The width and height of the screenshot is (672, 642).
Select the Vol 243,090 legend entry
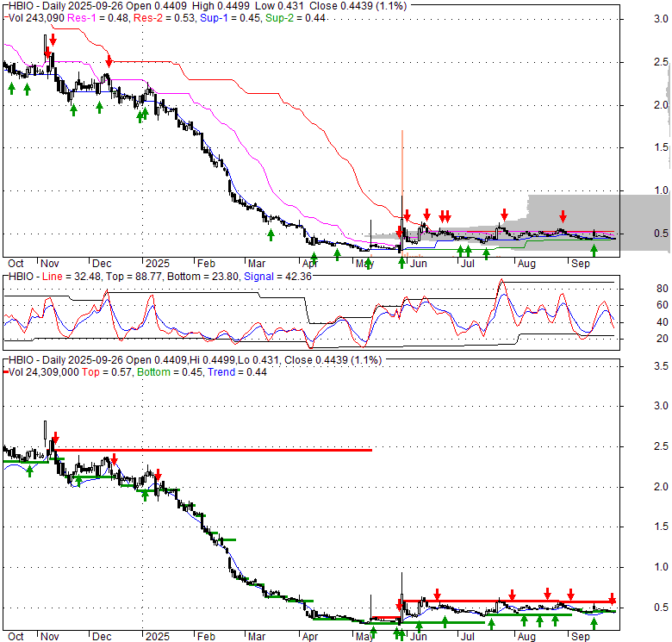[x=36, y=18]
